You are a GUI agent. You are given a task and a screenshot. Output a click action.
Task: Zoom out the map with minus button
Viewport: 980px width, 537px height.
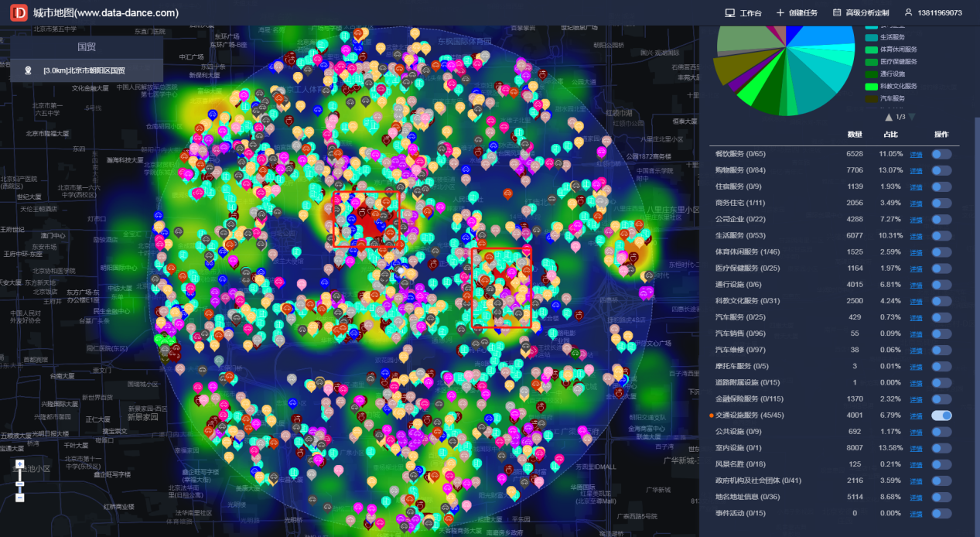(19, 498)
